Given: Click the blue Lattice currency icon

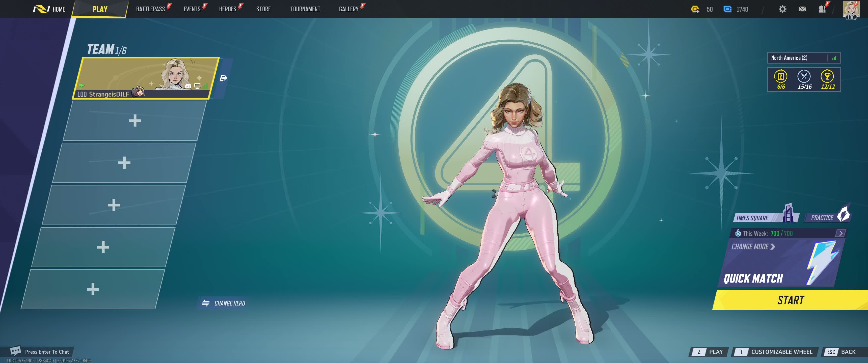Looking at the screenshot, I should point(727,9).
